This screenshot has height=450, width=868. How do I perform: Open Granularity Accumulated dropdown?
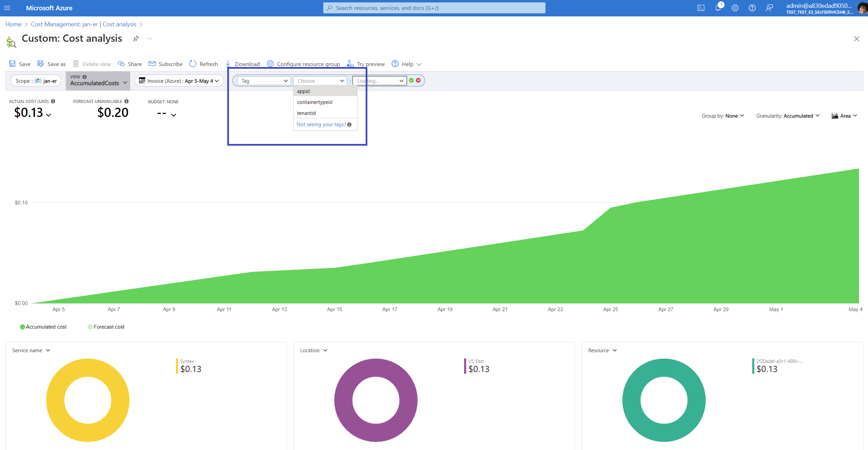787,116
